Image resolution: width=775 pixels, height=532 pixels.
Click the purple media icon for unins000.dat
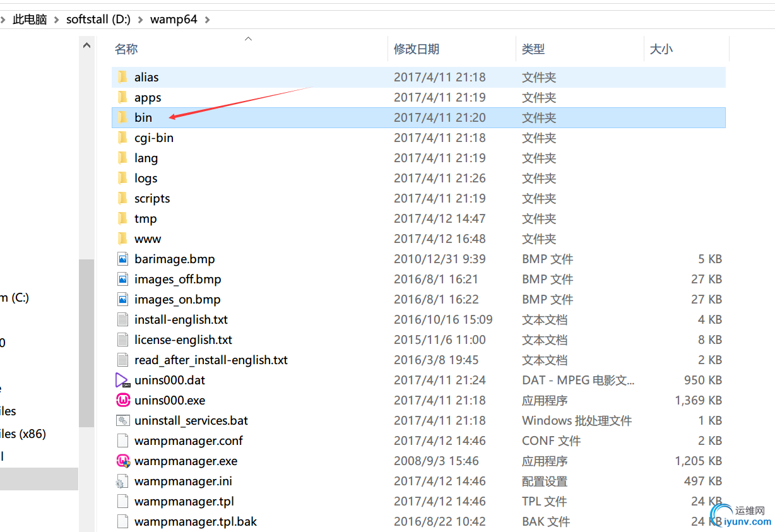click(x=122, y=380)
